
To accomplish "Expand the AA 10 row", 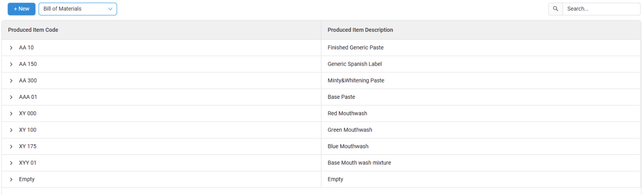I will click(x=11, y=48).
